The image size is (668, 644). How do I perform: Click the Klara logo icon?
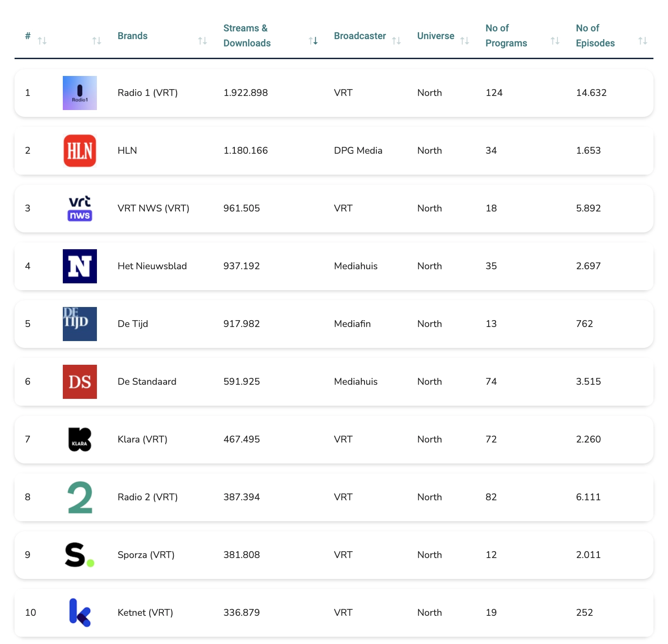point(80,439)
